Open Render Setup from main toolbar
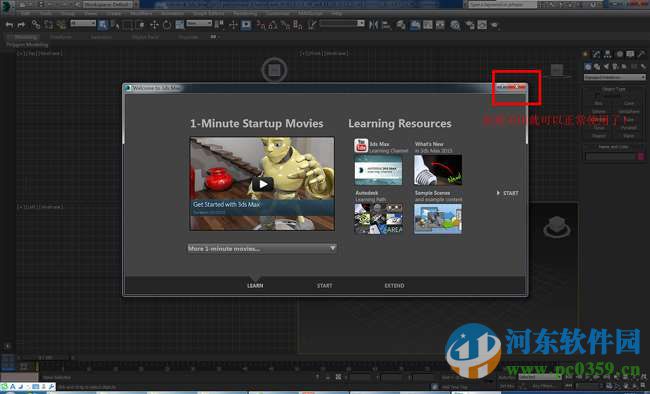The height and width of the screenshot is (394, 650). tap(470, 25)
